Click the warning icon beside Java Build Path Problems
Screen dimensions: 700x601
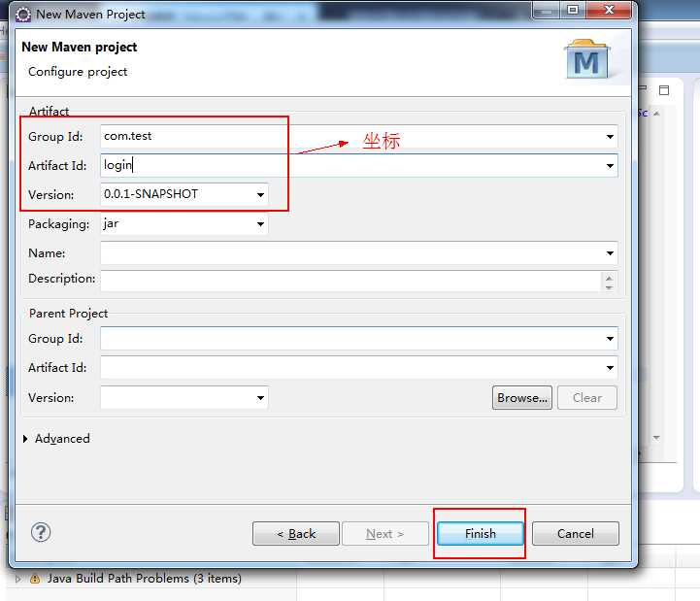(34, 579)
